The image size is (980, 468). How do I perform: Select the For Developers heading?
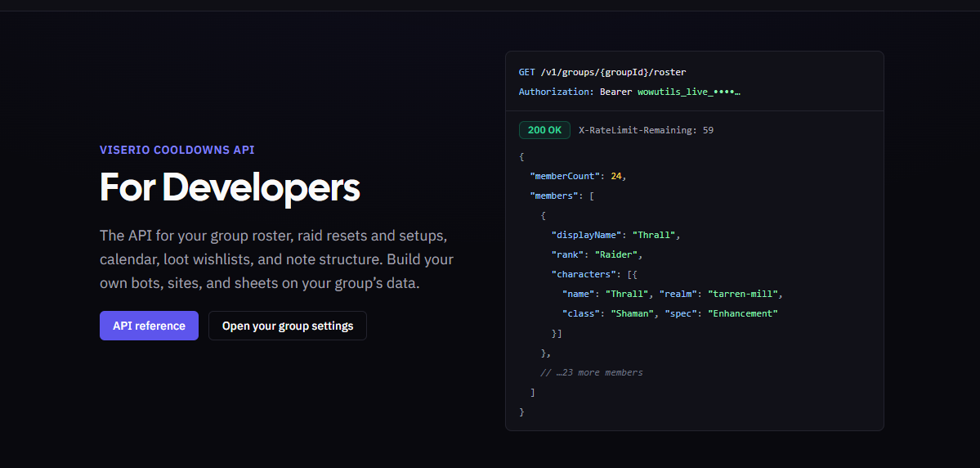[230, 187]
